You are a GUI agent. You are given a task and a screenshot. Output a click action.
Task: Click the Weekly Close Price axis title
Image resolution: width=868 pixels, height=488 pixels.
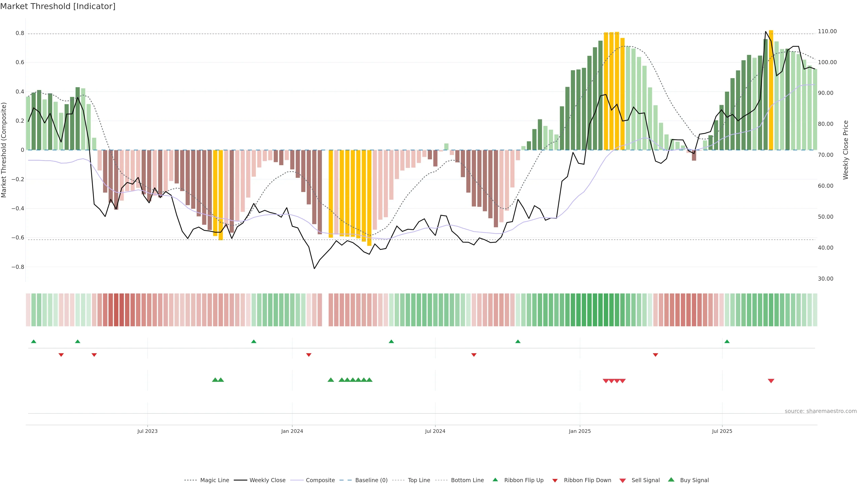coord(846,150)
